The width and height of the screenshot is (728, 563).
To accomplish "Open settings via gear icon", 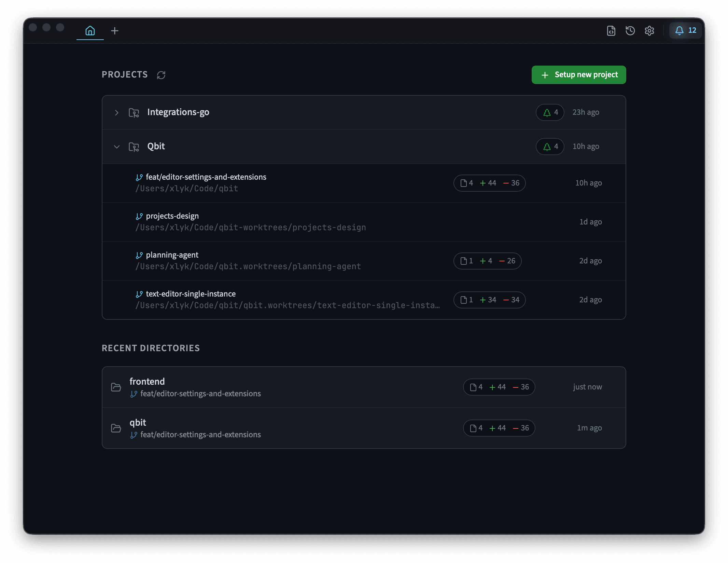I will (649, 31).
